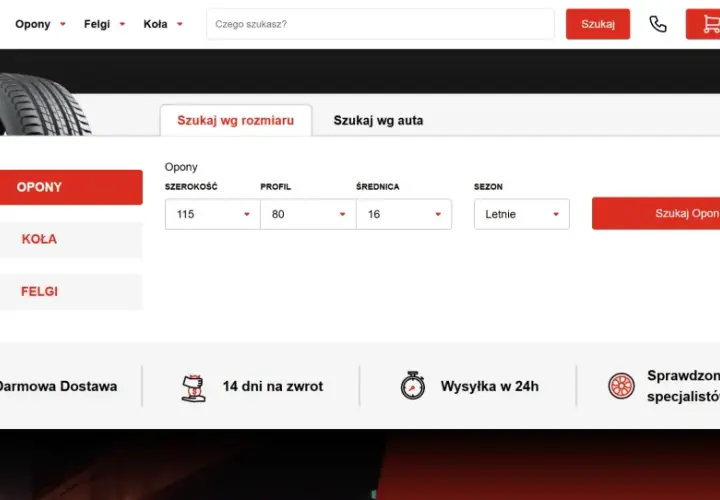This screenshot has width=720, height=500.
Task: Click the ŚREDNICA field label
Action: pyautogui.click(x=377, y=187)
